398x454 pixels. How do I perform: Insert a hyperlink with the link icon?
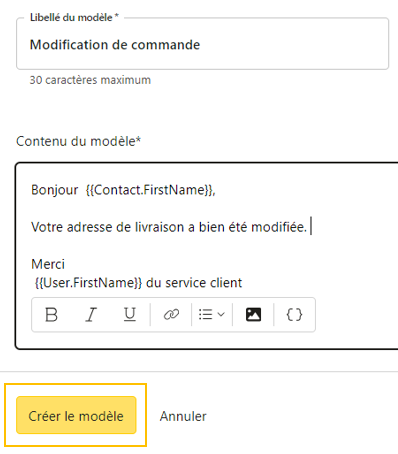[171, 314]
